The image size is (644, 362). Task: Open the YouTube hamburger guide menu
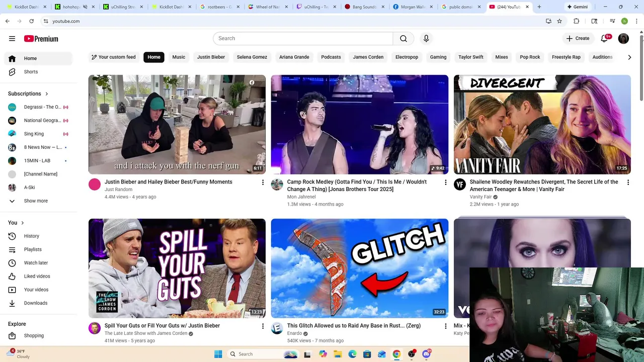click(x=12, y=39)
